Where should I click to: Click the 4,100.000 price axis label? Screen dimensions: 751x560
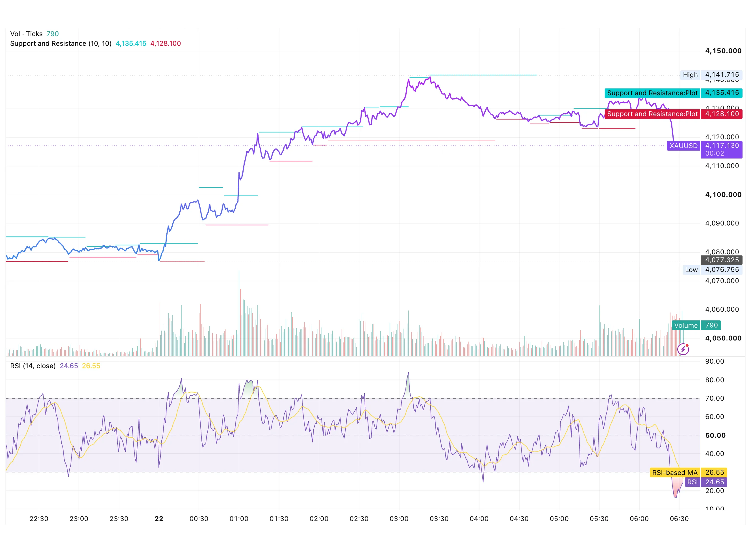[x=723, y=195]
